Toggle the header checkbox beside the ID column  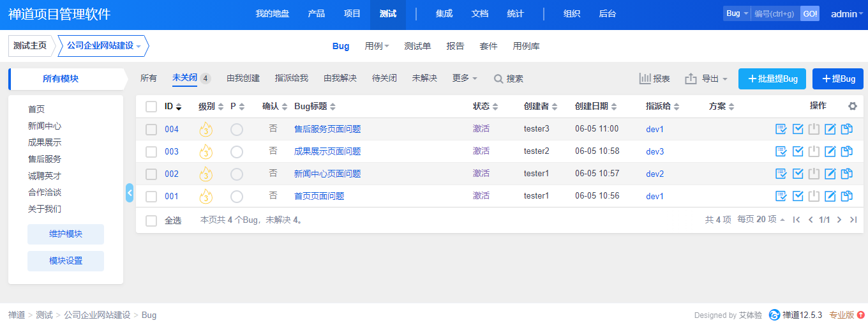151,107
